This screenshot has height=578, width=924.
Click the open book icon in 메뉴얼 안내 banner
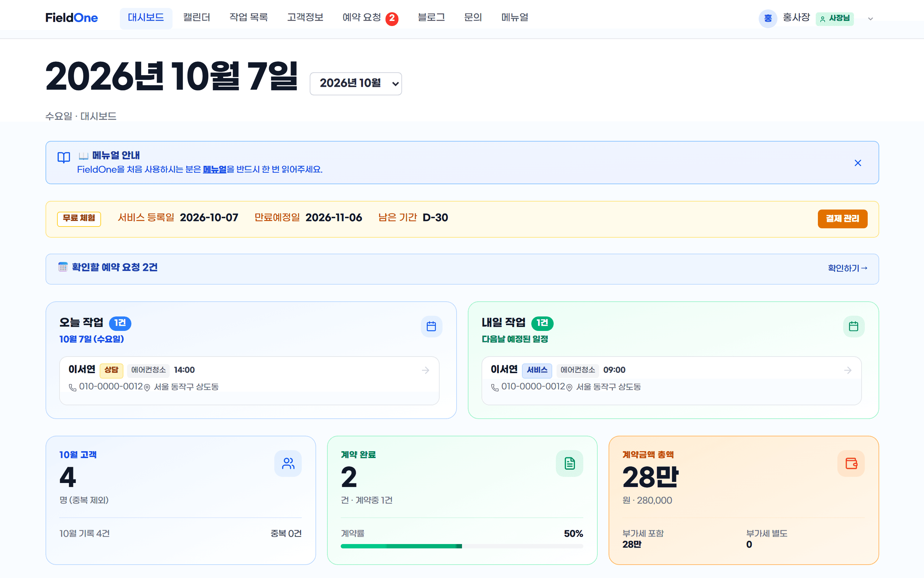pyautogui.click(x=64, y=157)
